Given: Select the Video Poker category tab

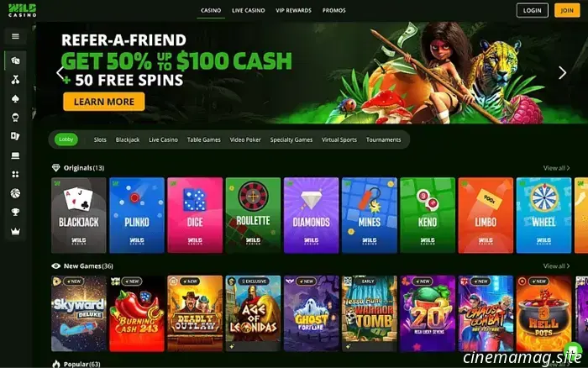Looking at the screenshot, I should point(245,139).
